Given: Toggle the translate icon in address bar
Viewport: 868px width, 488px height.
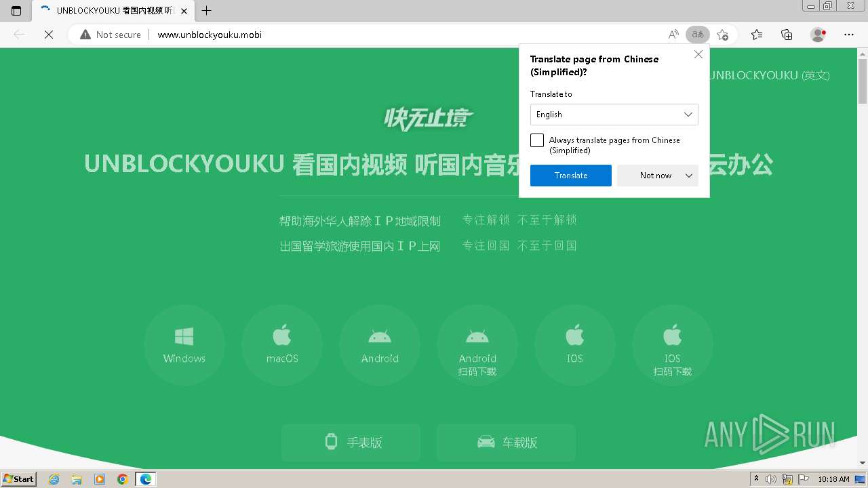Looking at the screenshot, I should 698,35.
